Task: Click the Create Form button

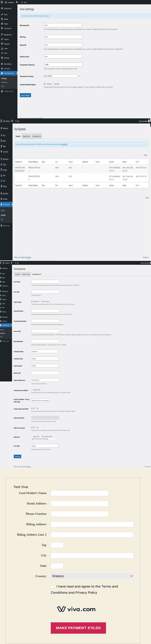Action: pos(17,456)
